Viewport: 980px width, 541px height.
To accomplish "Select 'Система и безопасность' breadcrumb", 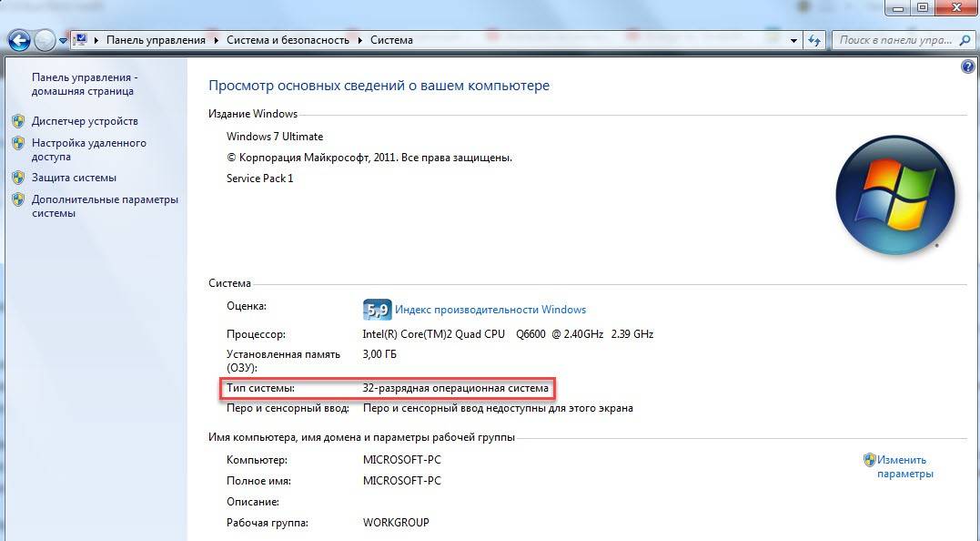I will click(x=287, y=40).
